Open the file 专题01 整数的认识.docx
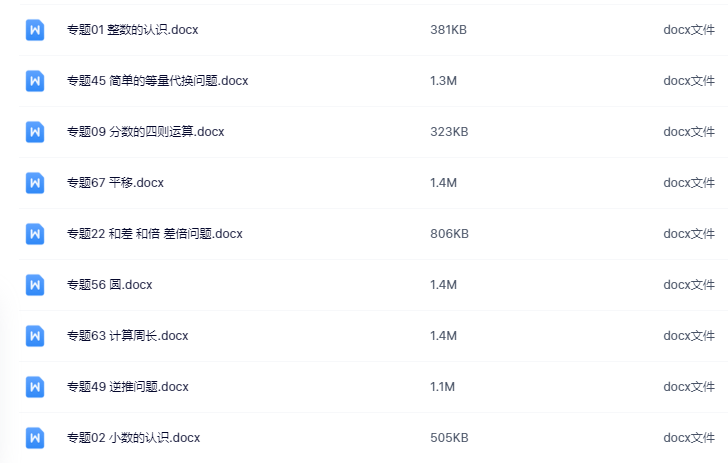The width and height of the screenshot is (728, 463). pos(133,30)
